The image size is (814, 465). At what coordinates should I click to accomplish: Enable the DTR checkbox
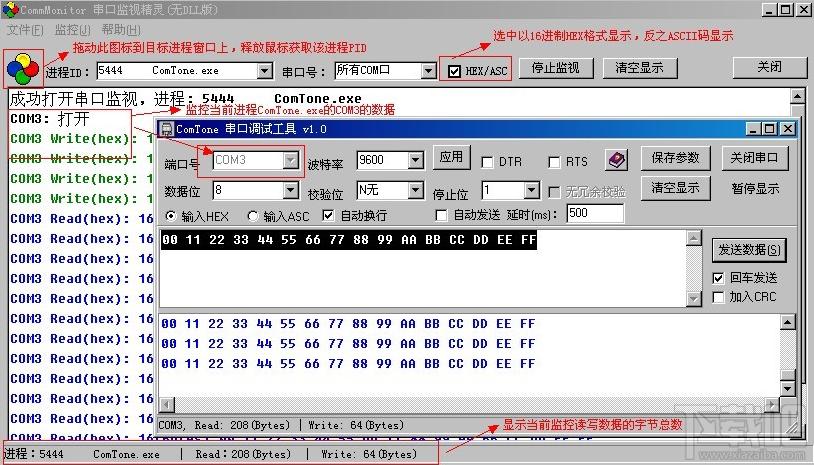pos(487,162)
